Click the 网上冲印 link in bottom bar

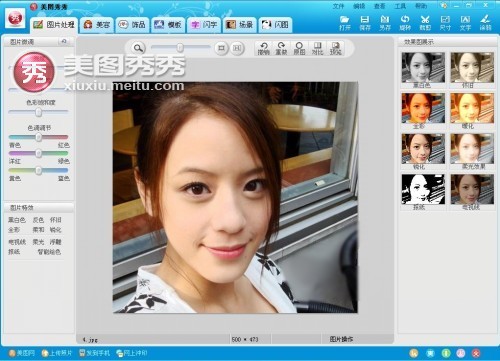(x=132, y=353)
